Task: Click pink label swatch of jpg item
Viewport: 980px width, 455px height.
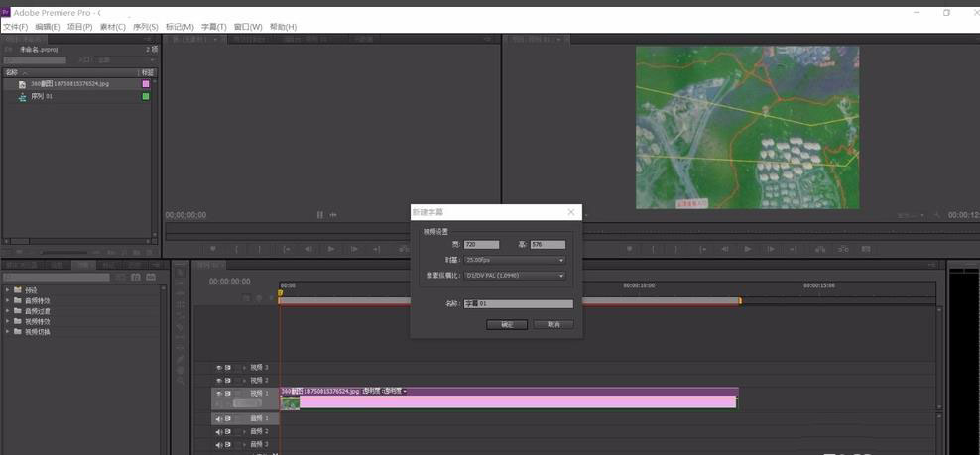Action: [146, 83]
